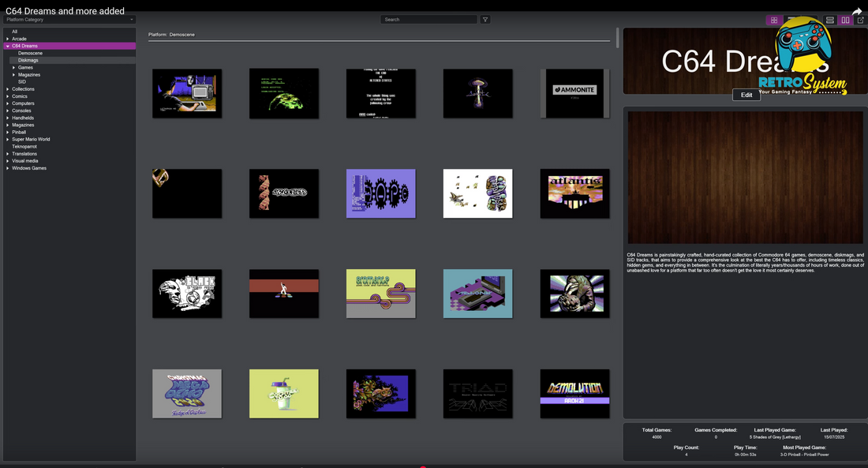868x468 pixels.
Task: Open the Platform Category dropdown
Action: click(x=69, y=20)
